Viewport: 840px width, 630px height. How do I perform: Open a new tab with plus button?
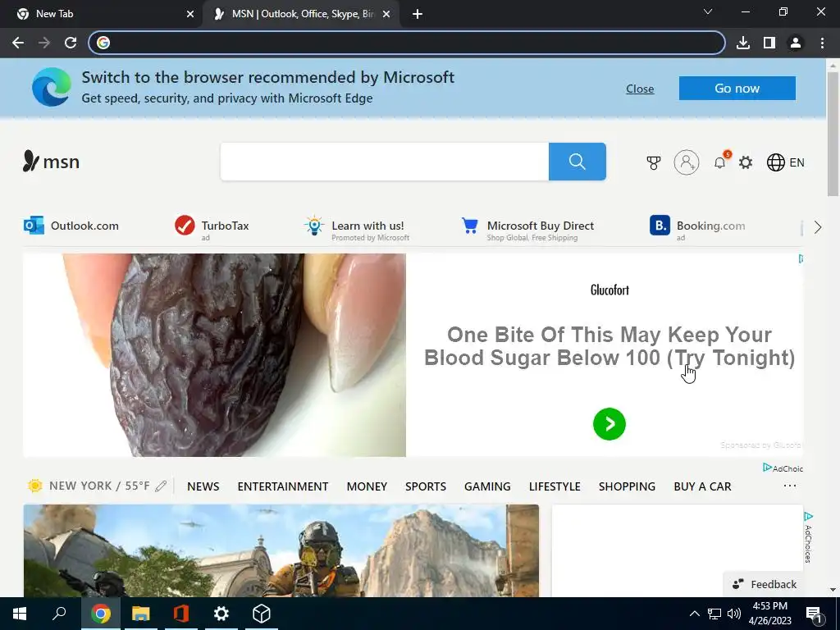point(418,14)
